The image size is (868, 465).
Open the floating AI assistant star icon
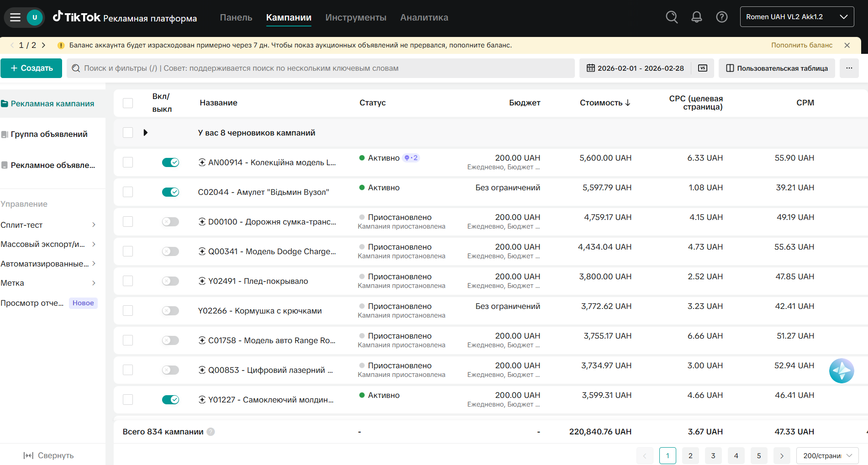(842, 371)
